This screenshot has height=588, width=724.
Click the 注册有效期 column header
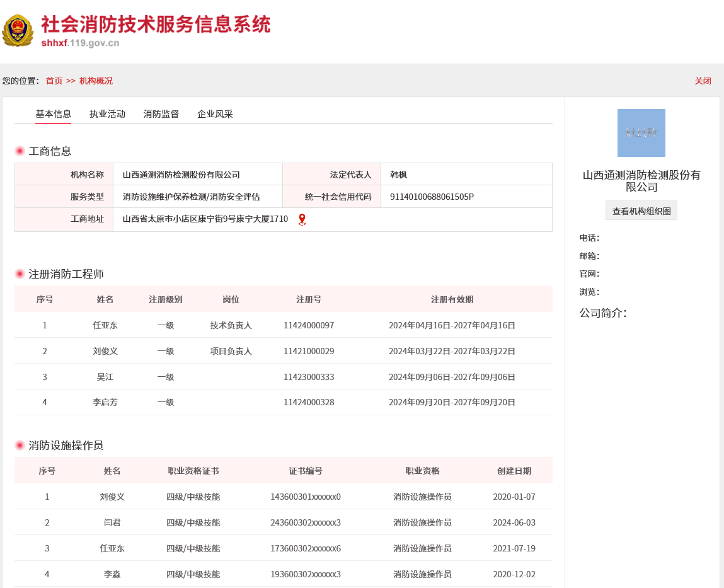click(x=452, y=299)
